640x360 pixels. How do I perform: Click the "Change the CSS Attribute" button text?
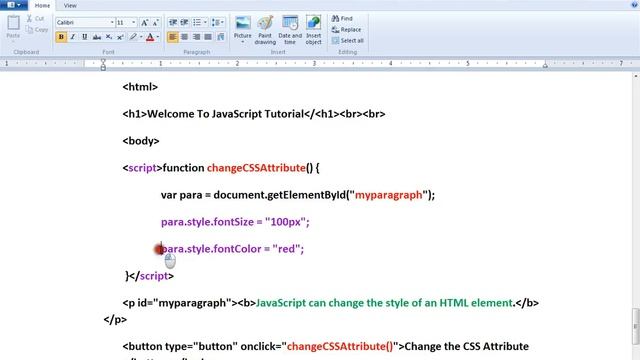click(x=467, y=347)
